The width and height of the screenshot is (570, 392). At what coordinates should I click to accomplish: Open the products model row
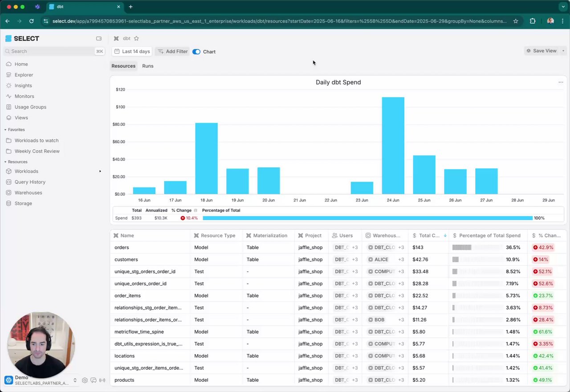click(x=338, y=380)
